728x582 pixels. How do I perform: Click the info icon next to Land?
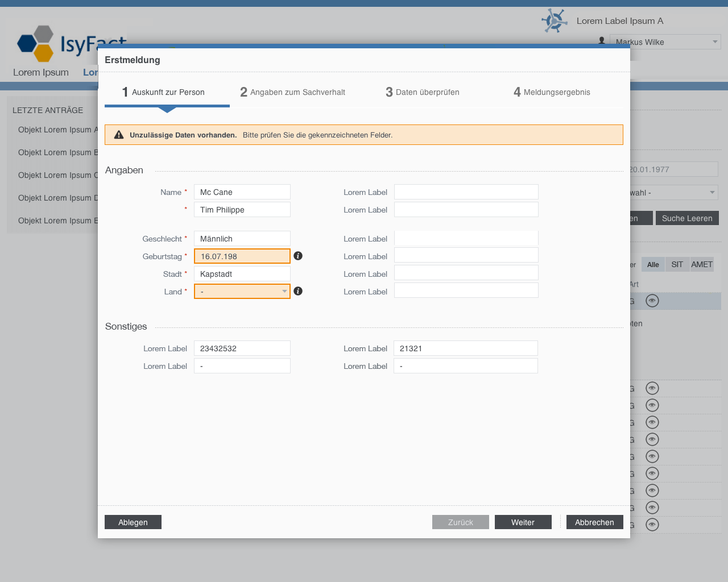[x=298, y=292]
